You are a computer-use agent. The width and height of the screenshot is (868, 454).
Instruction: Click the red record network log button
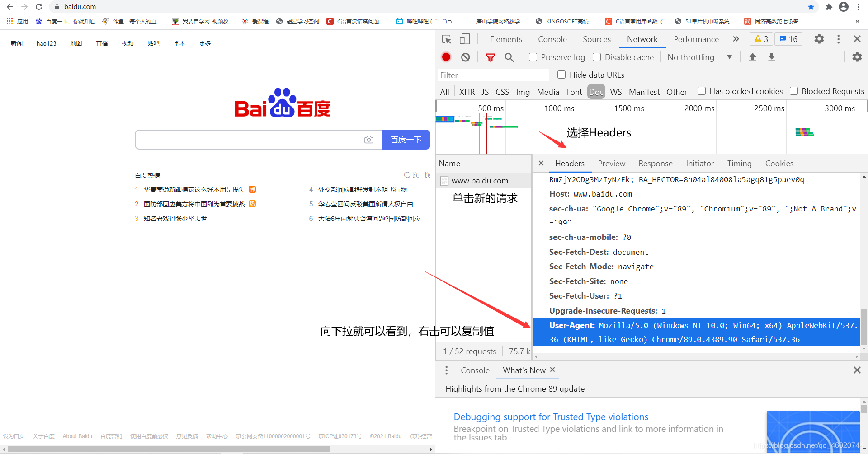coord(446,57)
